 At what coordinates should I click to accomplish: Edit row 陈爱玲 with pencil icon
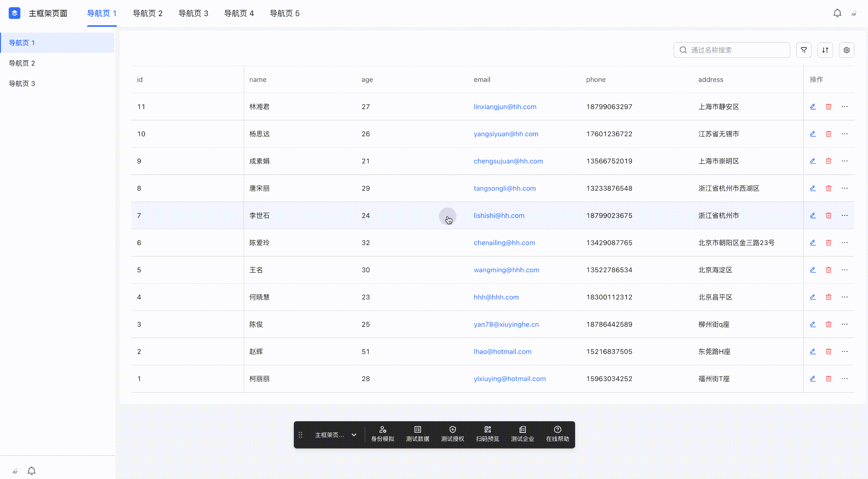(812, 243)
